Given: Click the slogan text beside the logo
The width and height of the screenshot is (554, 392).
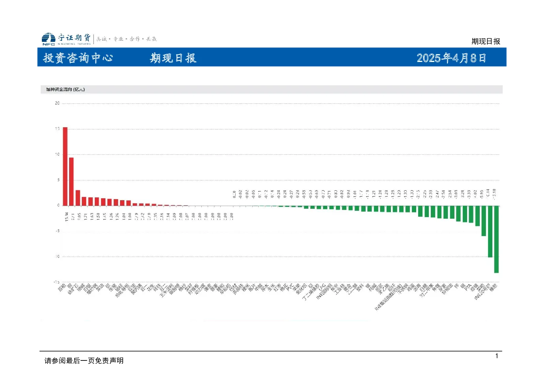Looking at the screenshot, I should [127, 39].
